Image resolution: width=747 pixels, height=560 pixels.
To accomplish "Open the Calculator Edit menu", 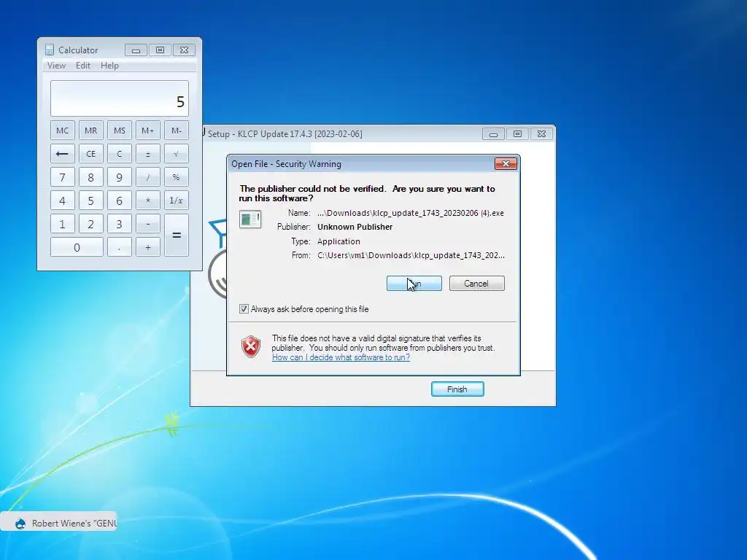I will coord(83,66).
